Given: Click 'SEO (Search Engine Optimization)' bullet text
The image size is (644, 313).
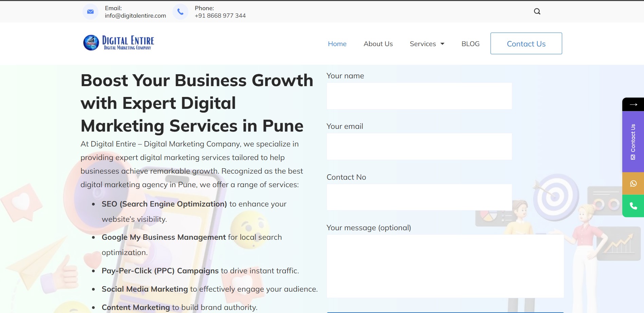Looking at the screenshot, I should 164,204.
